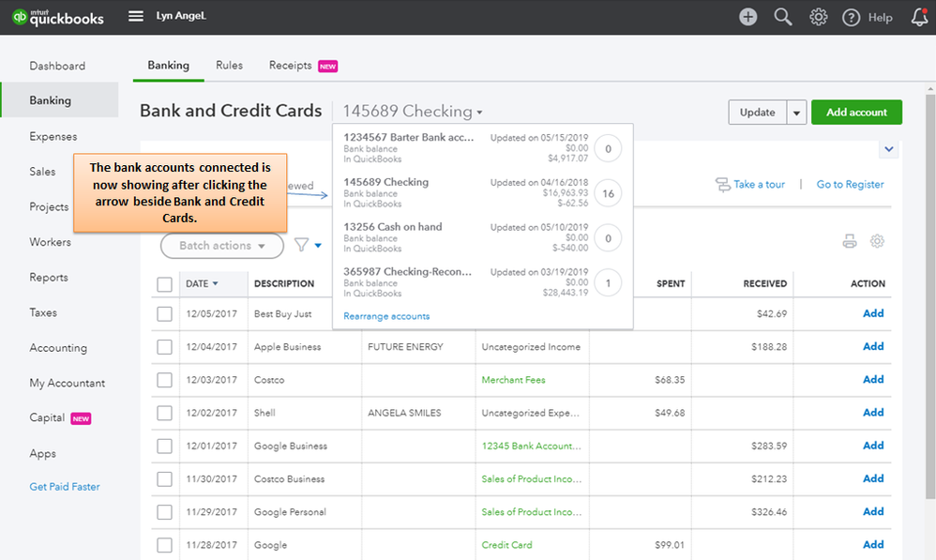936x560 pixels.
Task: Select 365987 Checking-Recon account
Action: [481, 282]
